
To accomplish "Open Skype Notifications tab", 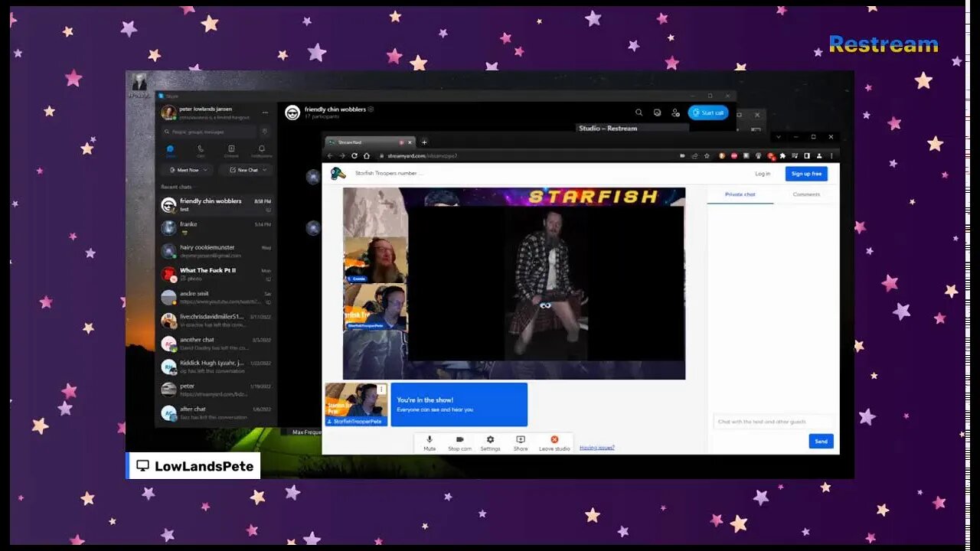I will click(261, 151).
